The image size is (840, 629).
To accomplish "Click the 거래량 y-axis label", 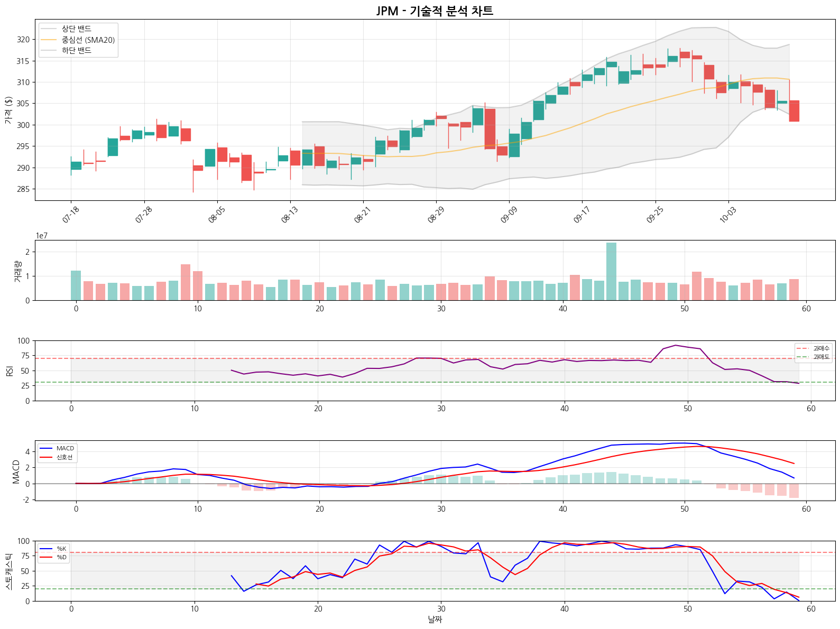I will (x=17, y=270).
